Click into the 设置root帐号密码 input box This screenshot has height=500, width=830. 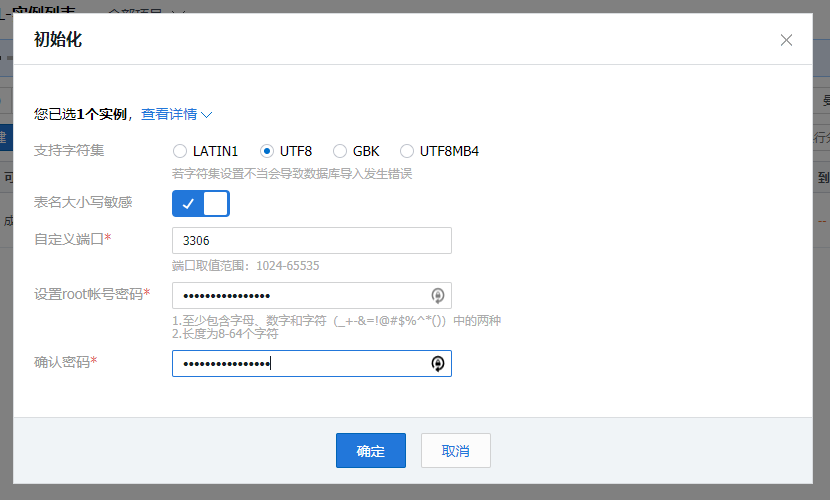(x=298, y=296)
